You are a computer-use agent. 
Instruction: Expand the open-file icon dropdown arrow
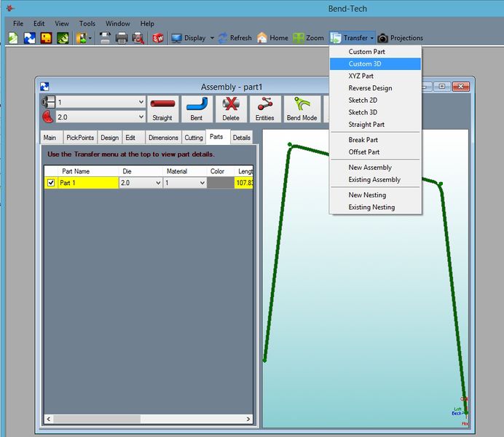[x=90, y=38]
